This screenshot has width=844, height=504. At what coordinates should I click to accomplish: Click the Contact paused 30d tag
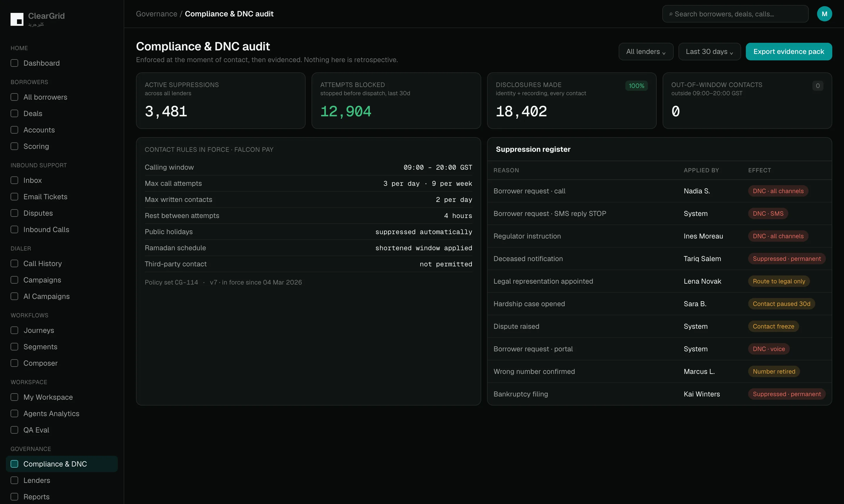(781, 304)
